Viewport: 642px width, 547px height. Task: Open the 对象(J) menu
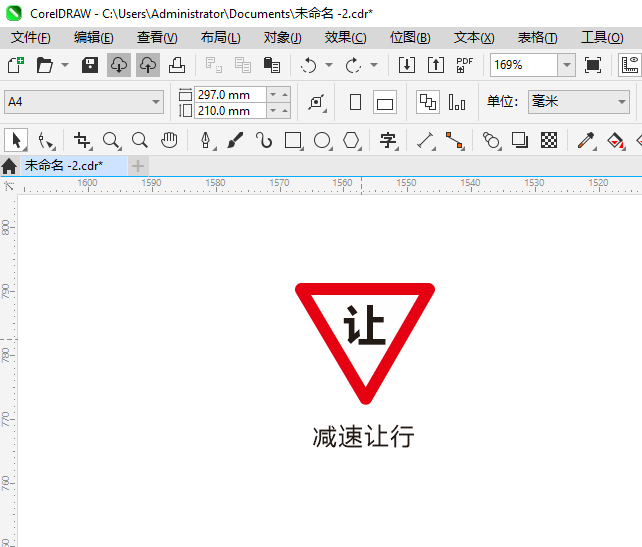click(283, 38)
